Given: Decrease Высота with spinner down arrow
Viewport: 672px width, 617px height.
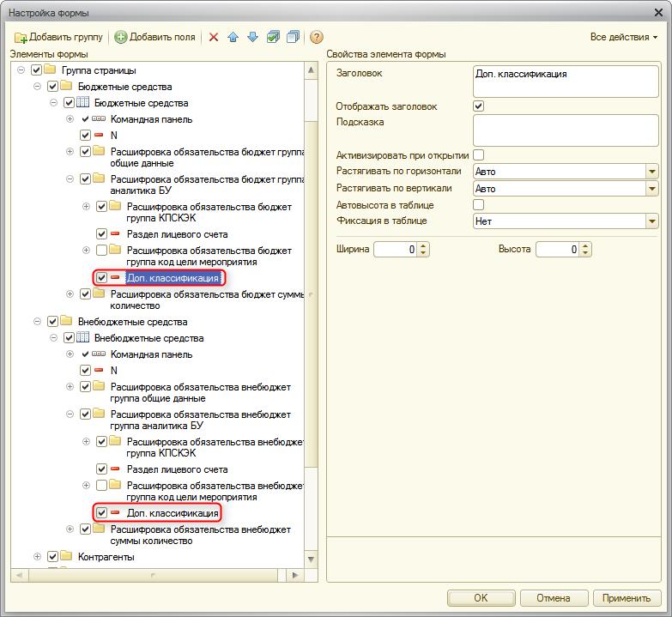Looking at the screenshot, I should 585,253.
